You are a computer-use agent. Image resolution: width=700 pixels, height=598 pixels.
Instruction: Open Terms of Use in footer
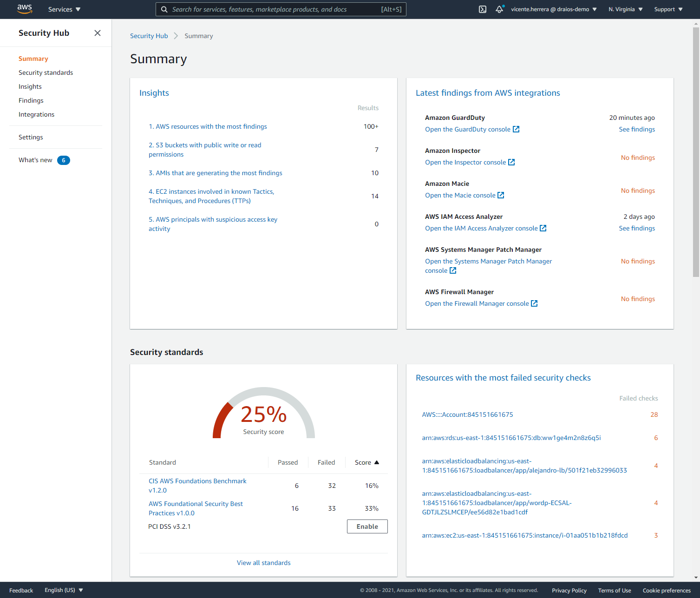615,590
